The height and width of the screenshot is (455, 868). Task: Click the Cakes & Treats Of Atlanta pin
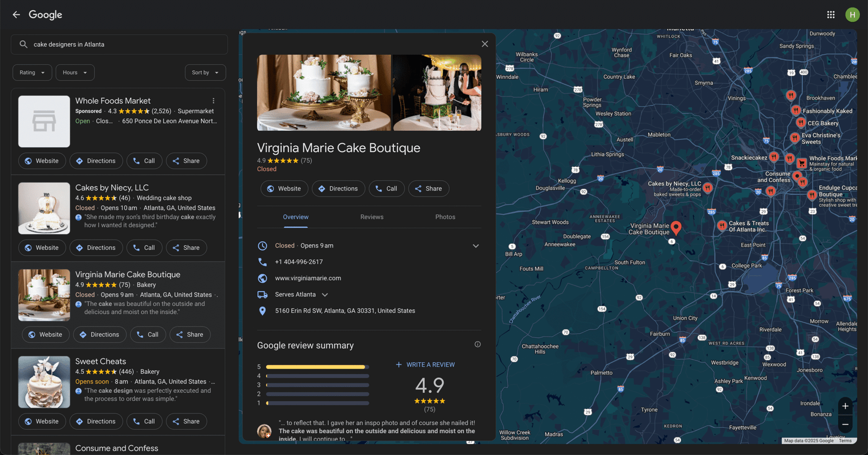(x=722, y=225)
